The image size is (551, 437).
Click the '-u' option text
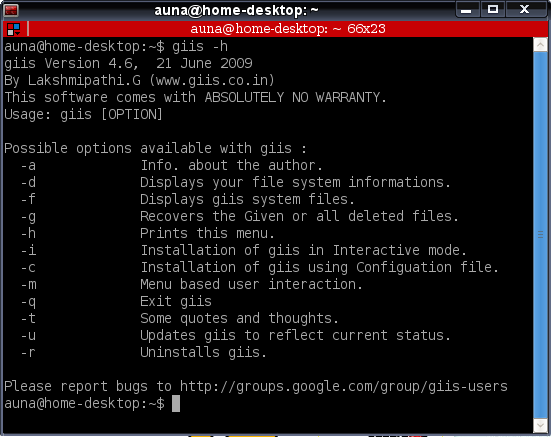(28, 335)
